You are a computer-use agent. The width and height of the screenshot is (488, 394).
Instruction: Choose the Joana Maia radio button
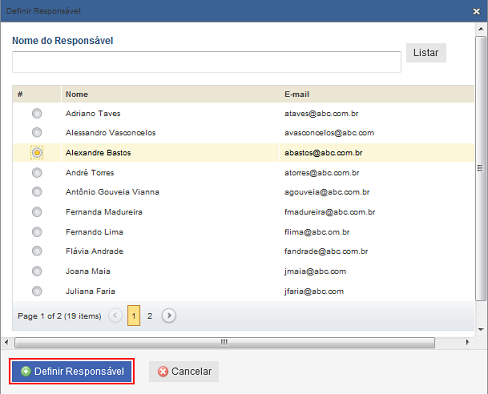click(37, 271)
